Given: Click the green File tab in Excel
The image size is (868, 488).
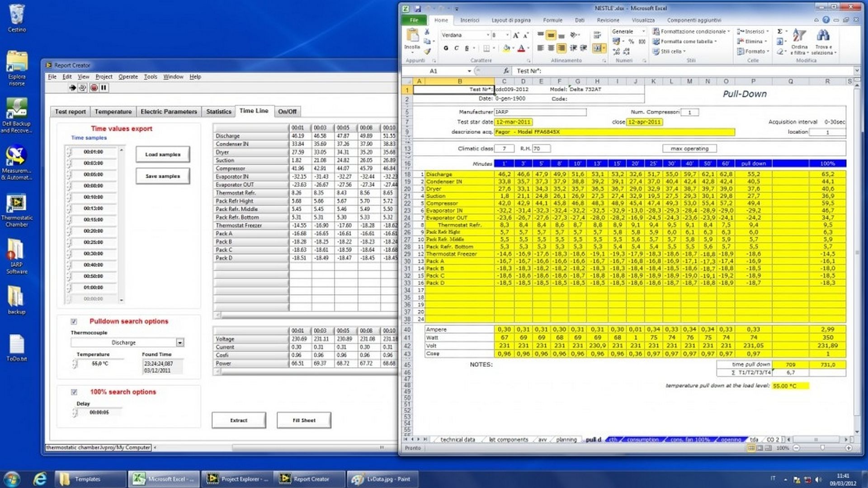Looking at the screenshot, I should (x=414, y=20).
